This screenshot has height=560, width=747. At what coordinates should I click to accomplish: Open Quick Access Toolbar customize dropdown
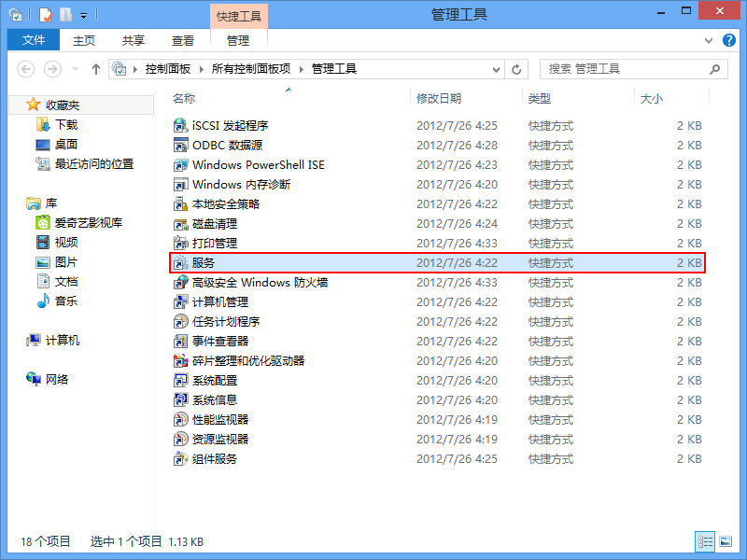pos(83,16)
